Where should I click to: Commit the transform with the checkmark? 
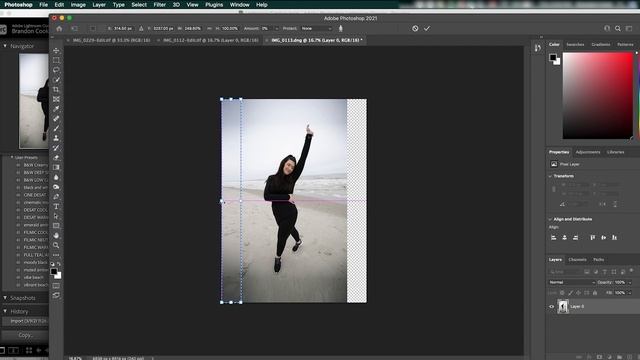point(427,29)
